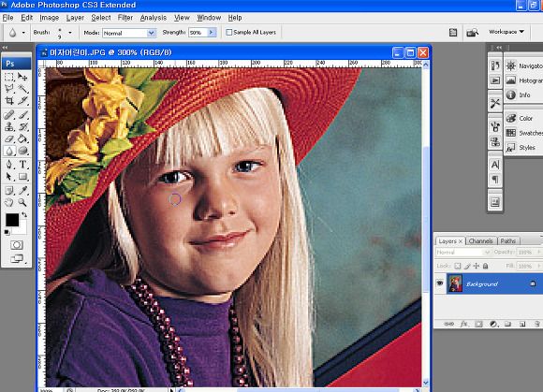Select the History Brush tool
Viewport: 543px width, 392px height.
point(22,126)
